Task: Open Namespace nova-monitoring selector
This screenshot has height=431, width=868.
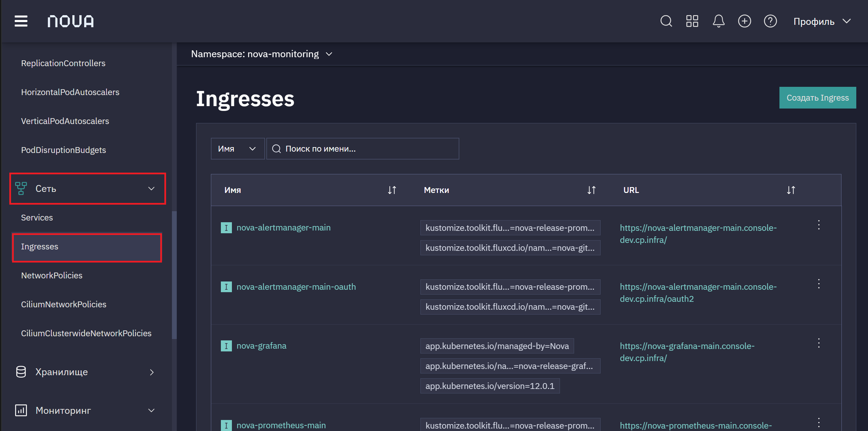Action: (x=262, y=54)
